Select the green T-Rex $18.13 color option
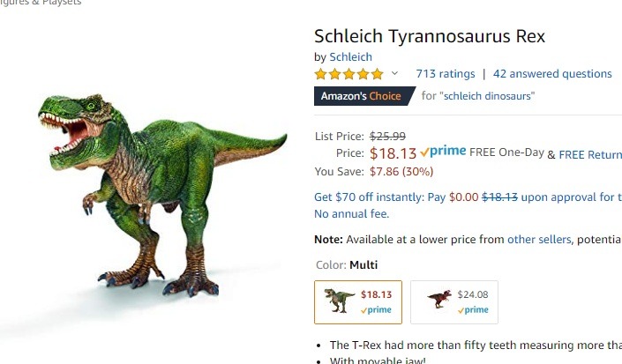The image size is (622, 364). pyautogui.click(x=358, y=302)
